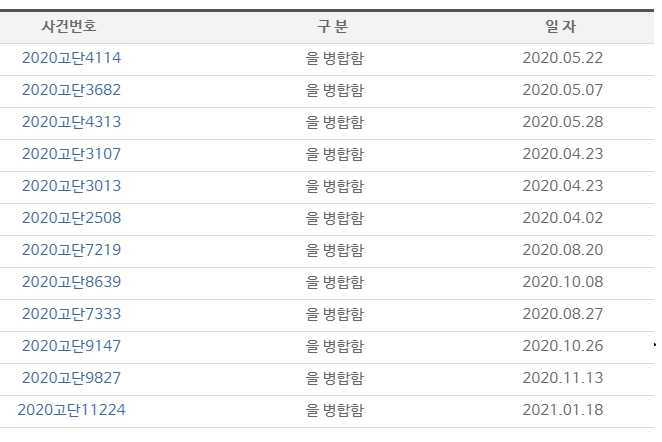Select date cell 2020.11.13

tap(563, 378)
